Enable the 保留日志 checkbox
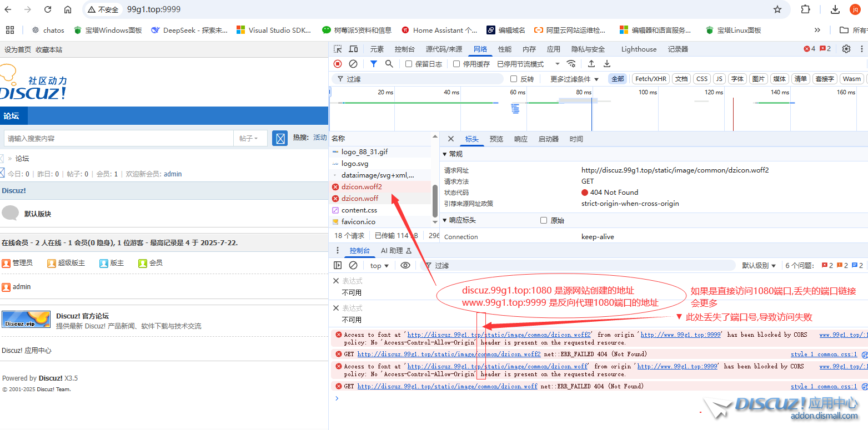Image resolution: width=868 pixels, height=430 pixels. (x=409, y=64)
